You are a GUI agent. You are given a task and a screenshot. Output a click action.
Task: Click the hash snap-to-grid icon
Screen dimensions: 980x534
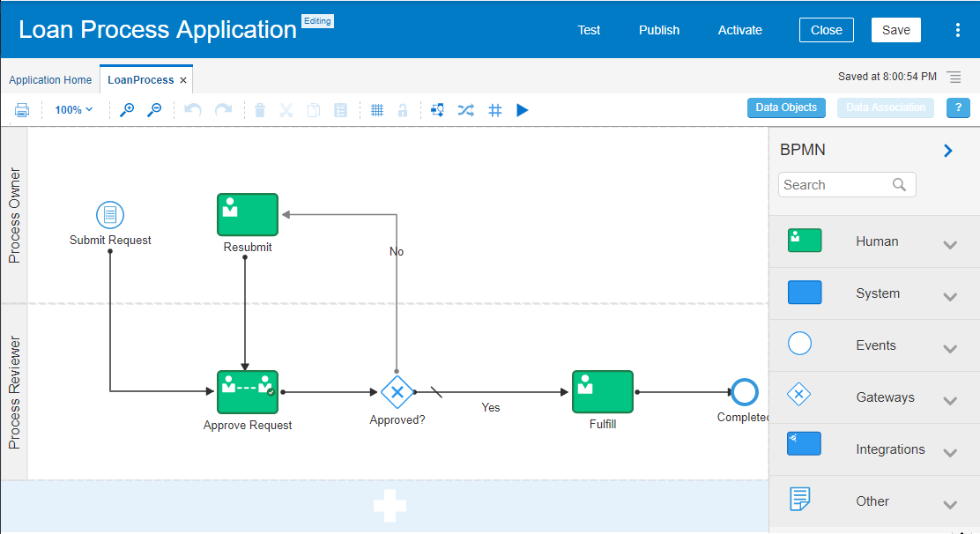click(x=495, y=110)
